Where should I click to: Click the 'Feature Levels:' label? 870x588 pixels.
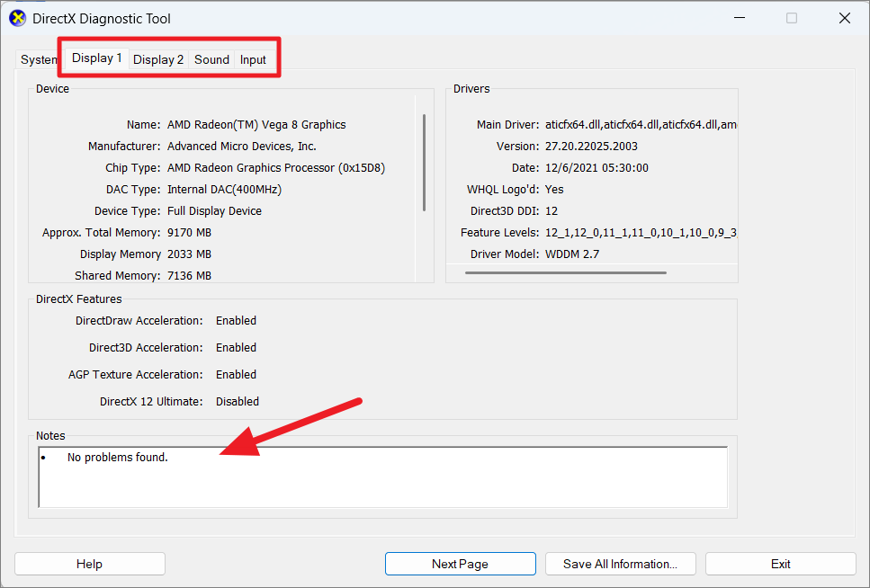tap(500, 233)
